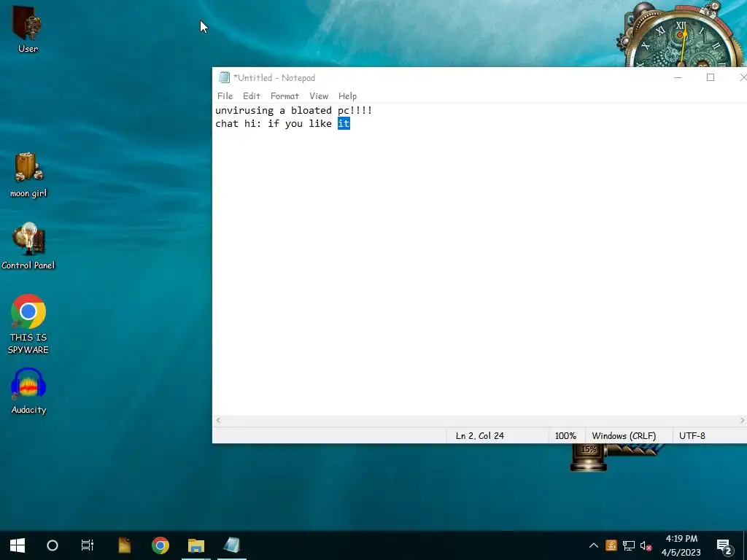This screenshot has height=560, width=747.
Task: Click the highlighted word "it"
Action: [x=344, y=124]
